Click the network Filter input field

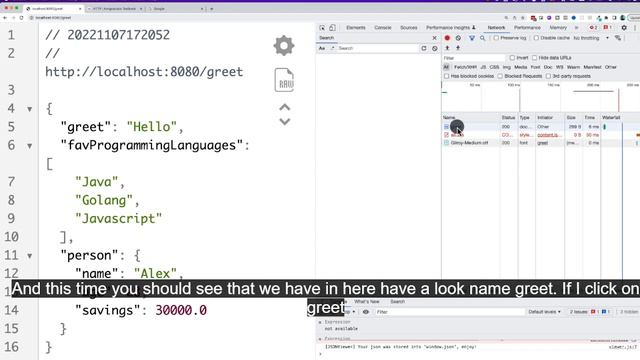click(x=474, y=58)
